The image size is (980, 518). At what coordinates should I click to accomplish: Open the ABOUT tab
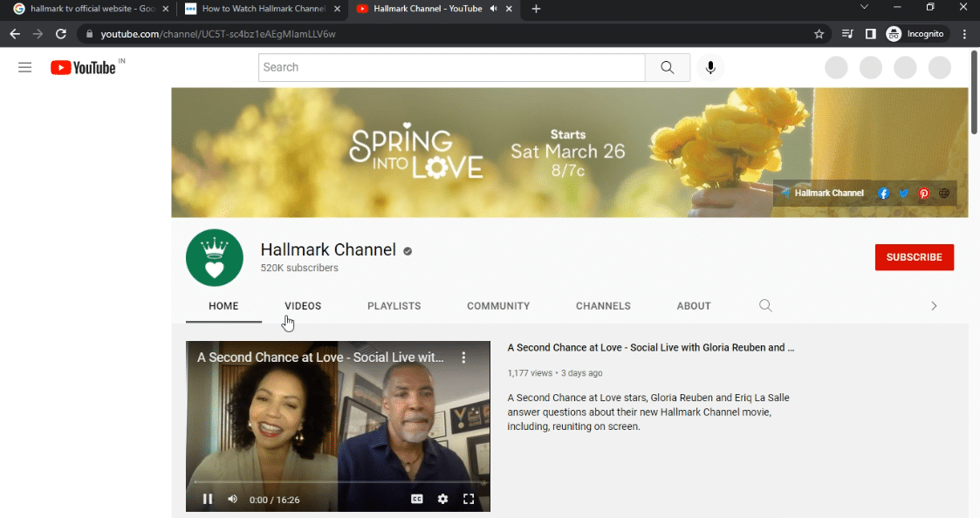tap(694, 305)
